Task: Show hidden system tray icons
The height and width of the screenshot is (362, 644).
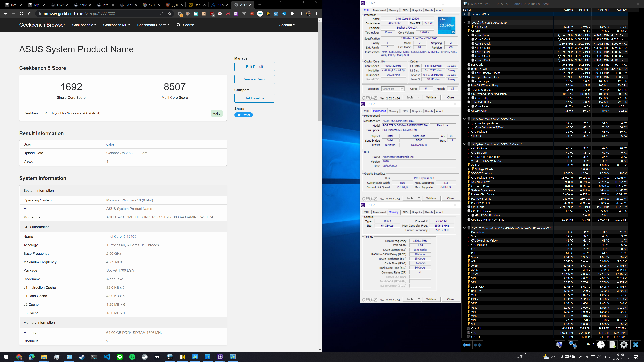Action: tap(581, 357)
